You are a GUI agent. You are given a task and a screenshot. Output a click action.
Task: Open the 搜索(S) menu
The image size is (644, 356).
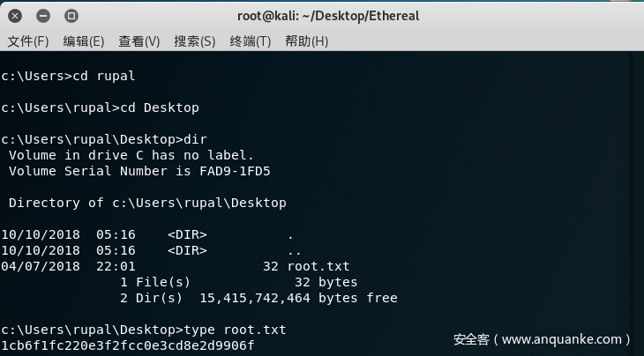pos(195,41)
